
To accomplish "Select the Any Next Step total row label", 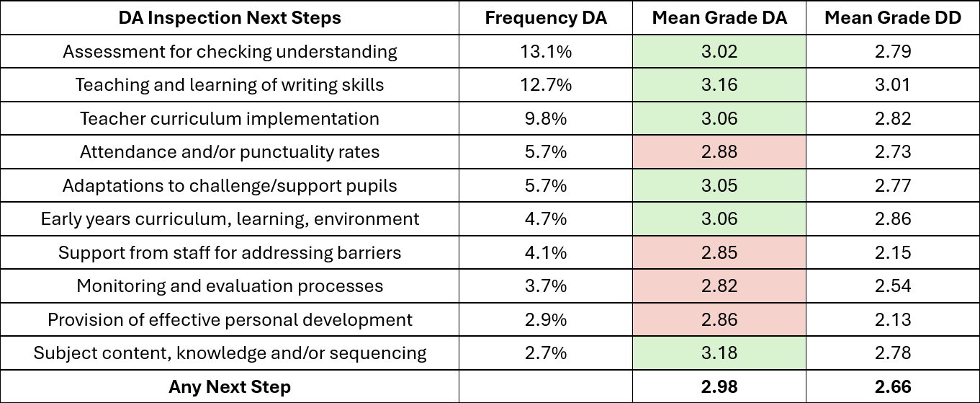I will (230, 386).
